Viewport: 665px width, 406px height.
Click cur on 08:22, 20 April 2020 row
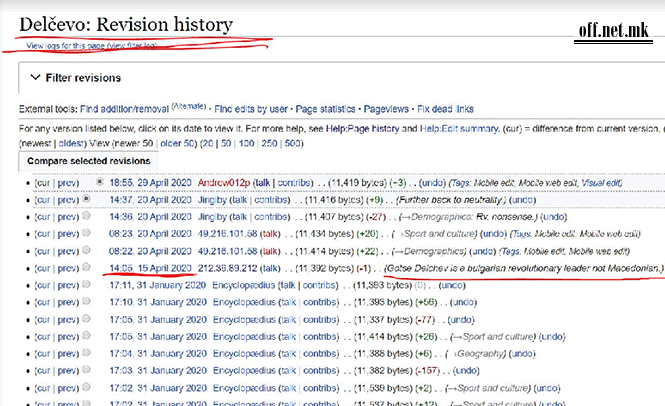pyautogui.click(x=43, y=251)
